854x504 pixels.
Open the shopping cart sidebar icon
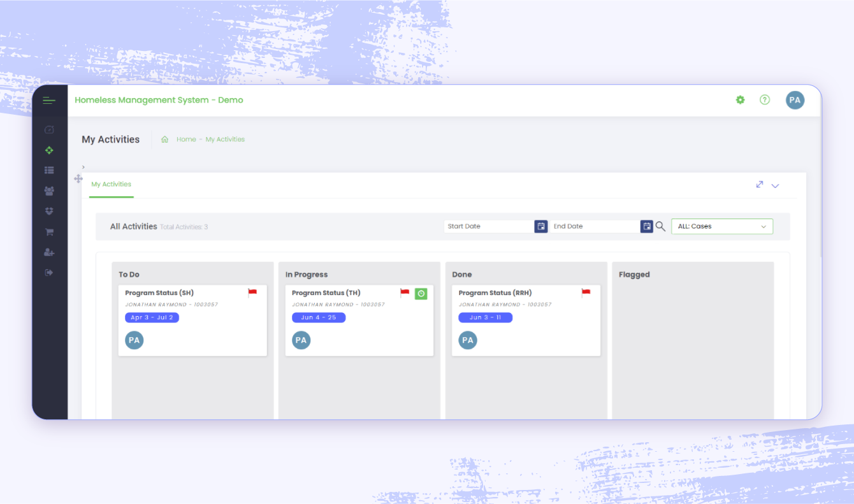click(49, 232)
